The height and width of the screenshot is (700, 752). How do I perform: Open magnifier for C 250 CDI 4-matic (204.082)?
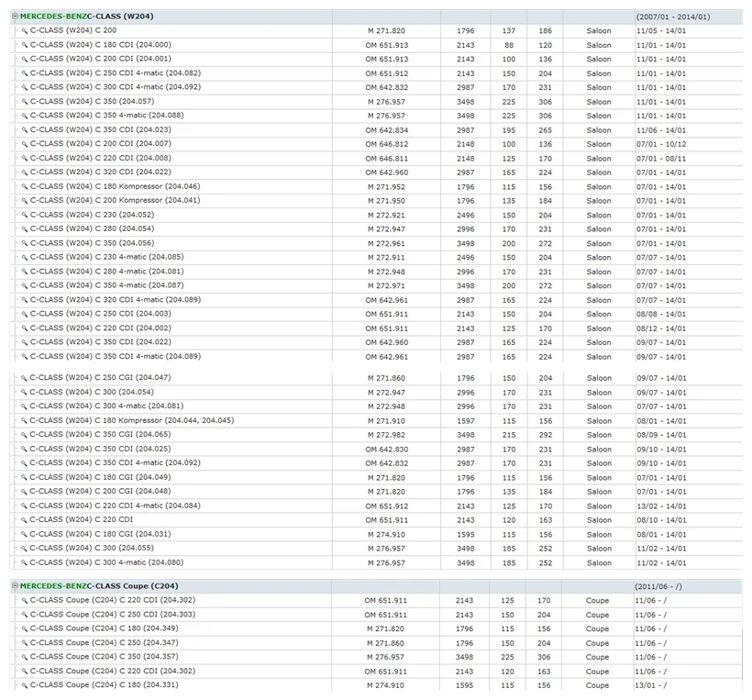click(25, 73)
